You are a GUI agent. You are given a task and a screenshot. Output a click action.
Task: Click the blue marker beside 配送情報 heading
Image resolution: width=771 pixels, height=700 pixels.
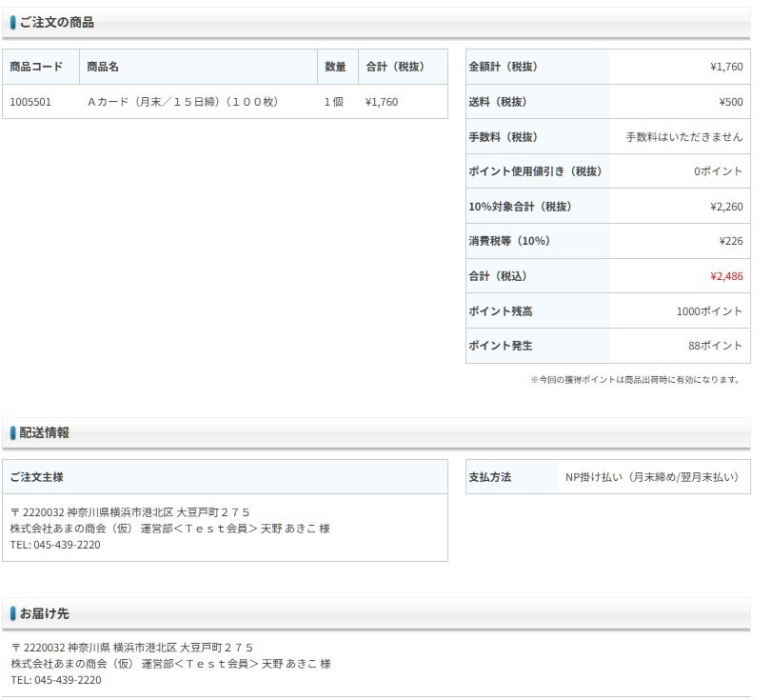click(12, 432)
